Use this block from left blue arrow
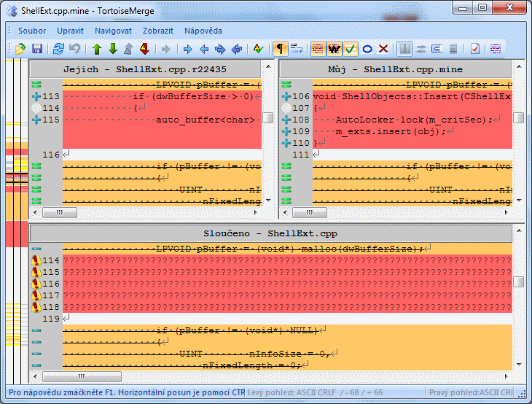The width and height of the screenshot is (532, 404). [204, 50]
